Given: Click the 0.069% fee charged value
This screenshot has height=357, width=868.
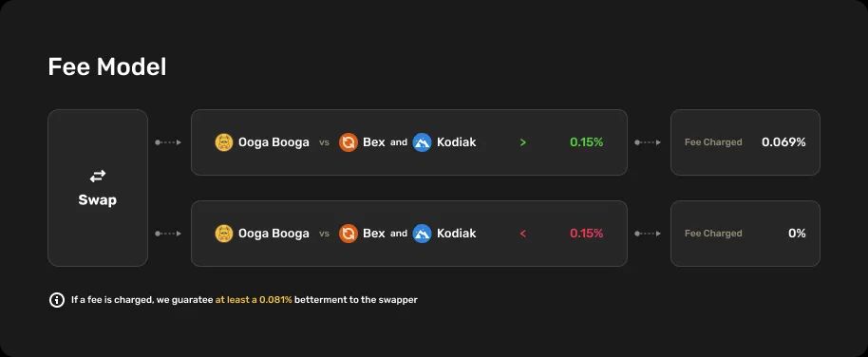Looking at the screenshot, I should [x=783, y=142].
